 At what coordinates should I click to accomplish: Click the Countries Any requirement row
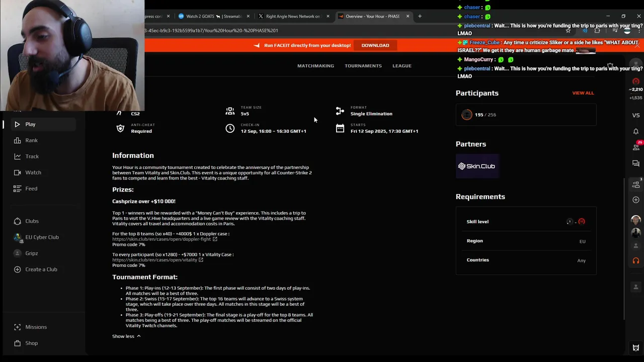[526, 260]
